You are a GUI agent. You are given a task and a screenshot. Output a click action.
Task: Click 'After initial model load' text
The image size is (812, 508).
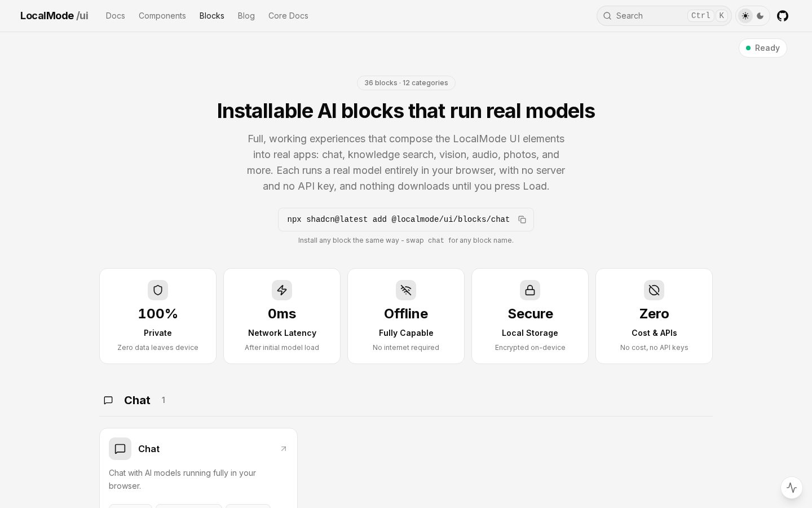coord(282,348)
